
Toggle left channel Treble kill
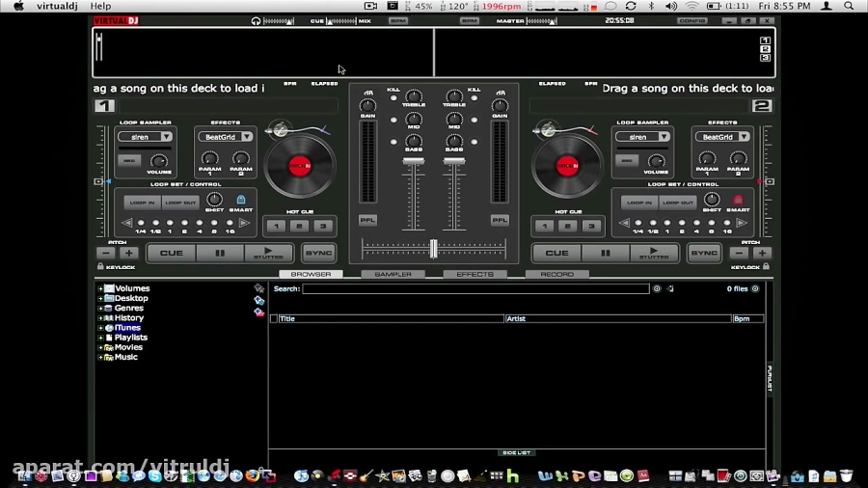[x=393, y=98]
